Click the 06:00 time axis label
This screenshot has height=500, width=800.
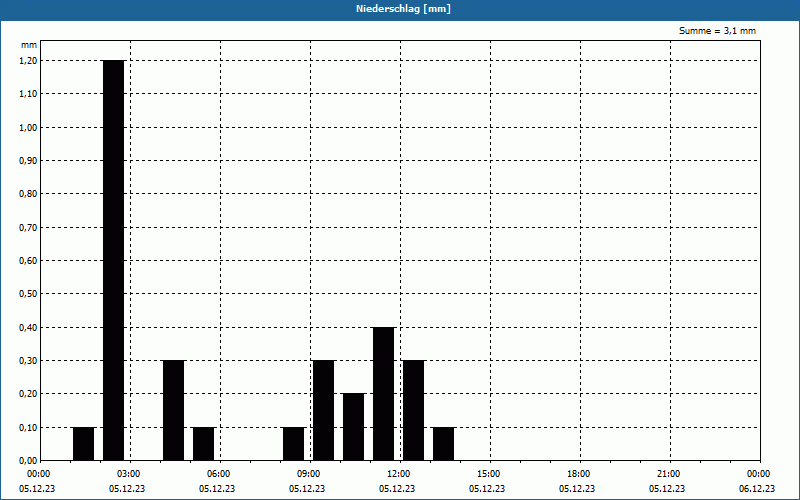(219, 474)
